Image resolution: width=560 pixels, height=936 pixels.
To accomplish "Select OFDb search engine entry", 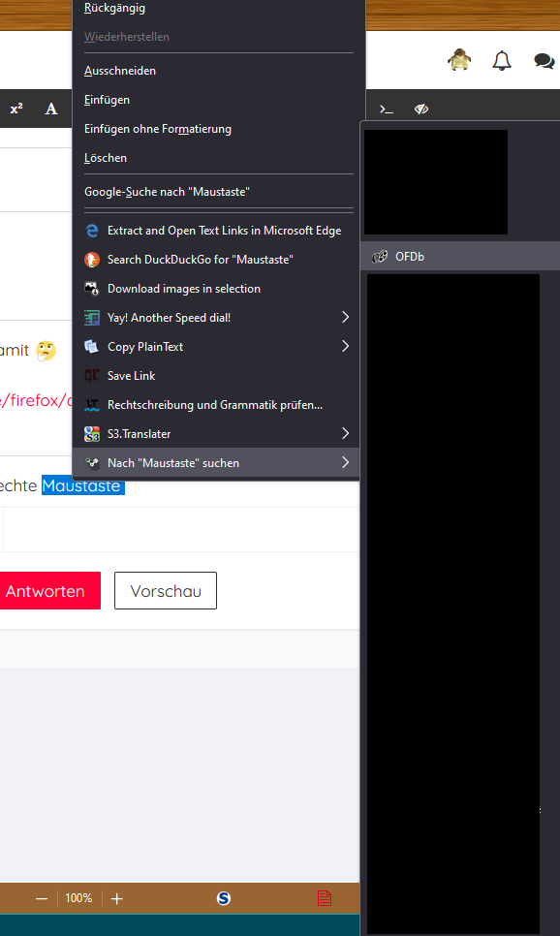I will pos(460,257).
